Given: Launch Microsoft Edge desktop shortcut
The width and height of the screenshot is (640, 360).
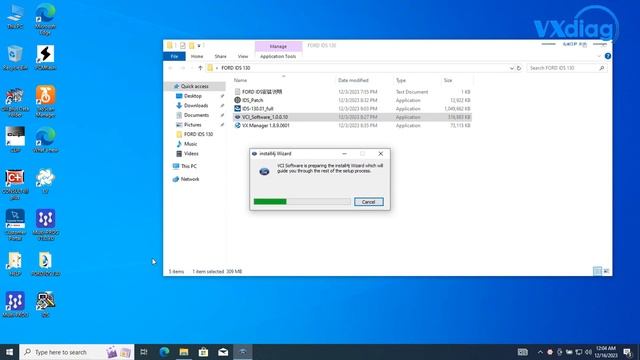Looking at the screenshot, I should 45,18.
